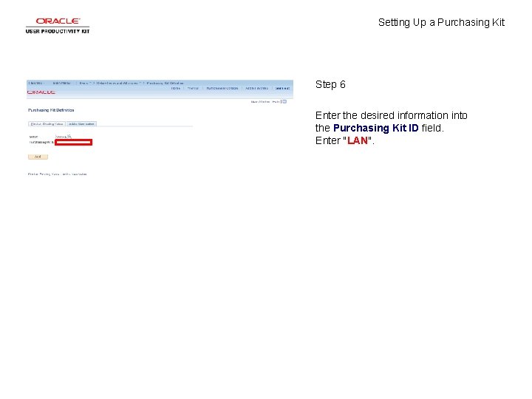The height and width of the screenshot is (399, 532).
Task: Click the Sign out link
Action: (282, 88)
